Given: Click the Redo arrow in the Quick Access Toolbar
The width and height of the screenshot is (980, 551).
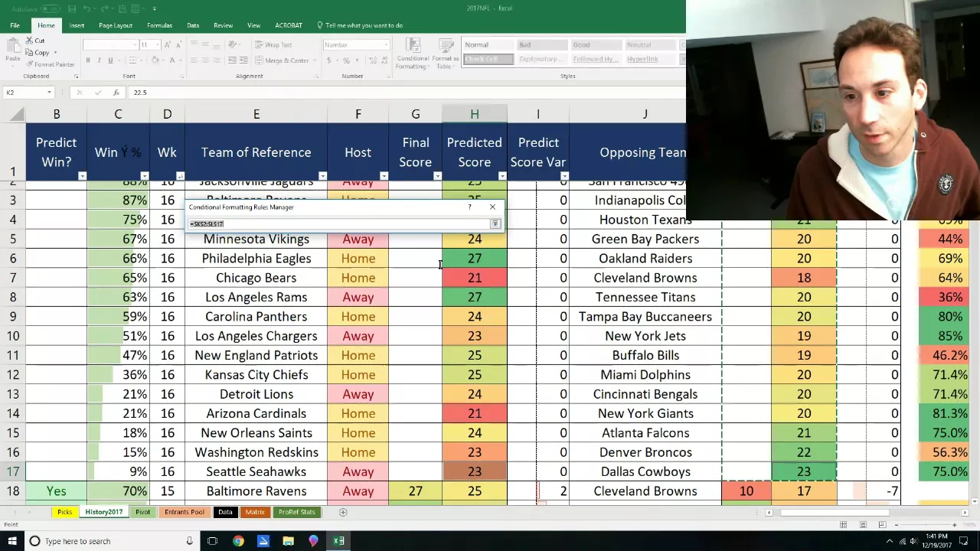Looking at the screenshot, I should (106, 9).
